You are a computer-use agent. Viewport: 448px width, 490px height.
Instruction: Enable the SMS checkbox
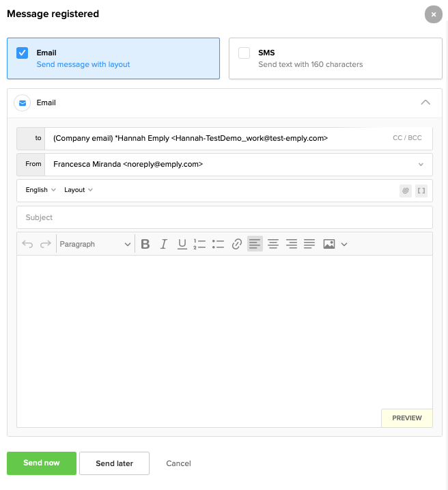click(x=244, y=53)
